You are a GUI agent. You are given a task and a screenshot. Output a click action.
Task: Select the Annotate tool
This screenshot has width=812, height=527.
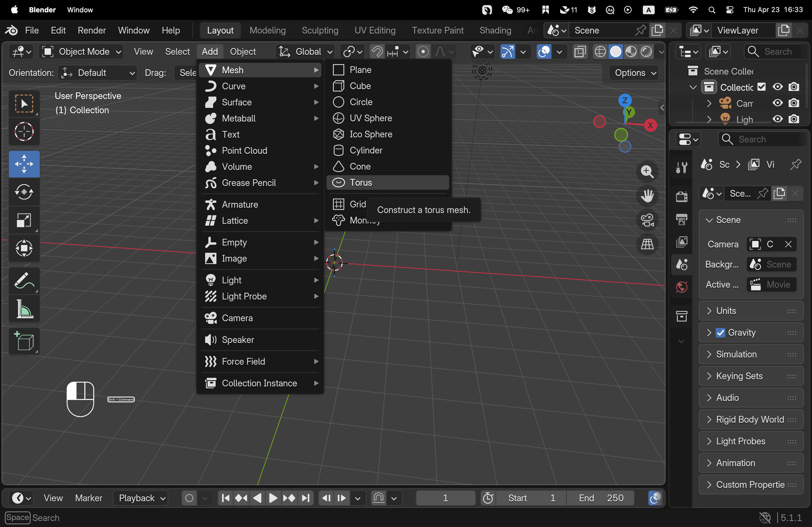pyautogui.click(x=24, y=281)
